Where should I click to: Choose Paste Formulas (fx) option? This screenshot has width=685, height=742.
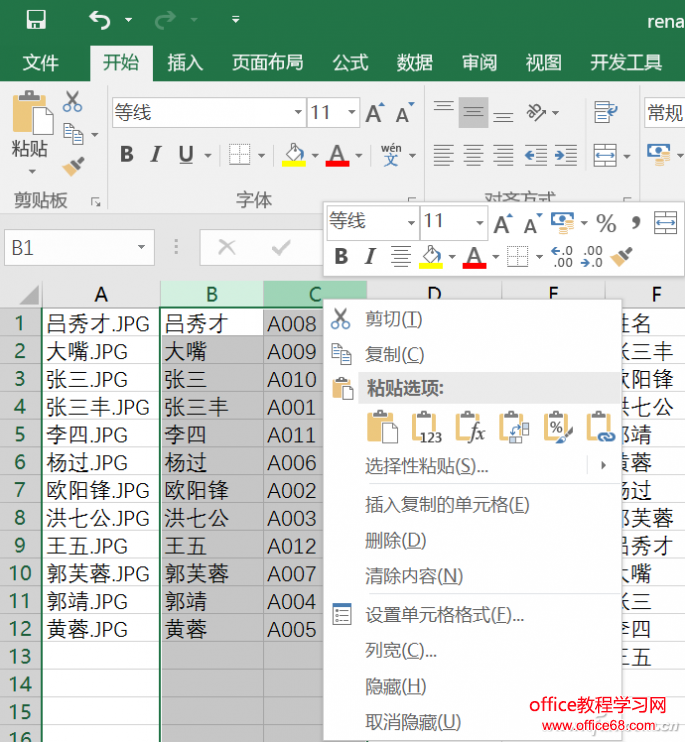pos(470,427)
